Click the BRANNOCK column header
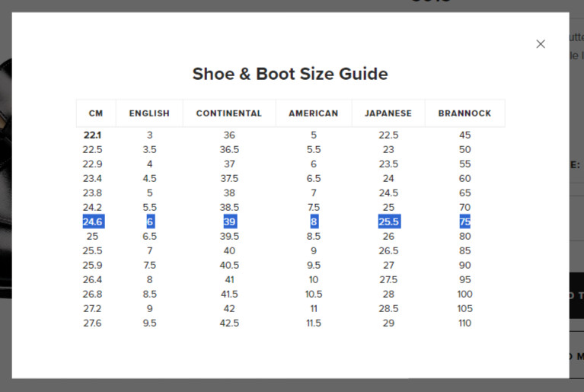Viewport: 584px width, 392px height. [464, 113]
